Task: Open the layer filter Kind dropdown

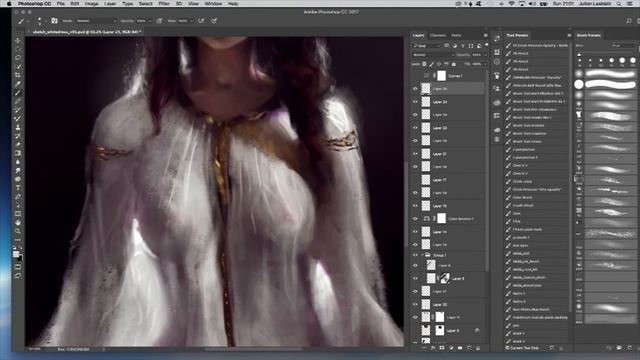Action: 427,46
